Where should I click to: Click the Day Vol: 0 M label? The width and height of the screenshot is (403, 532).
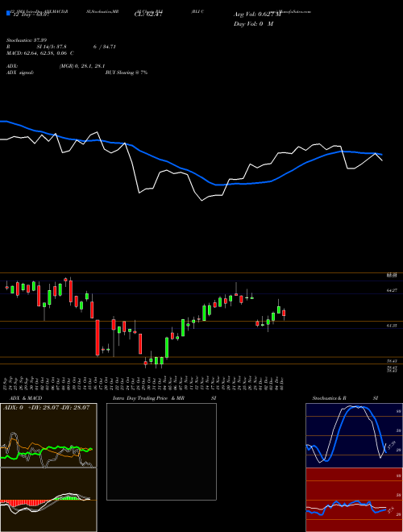[253, 24]
